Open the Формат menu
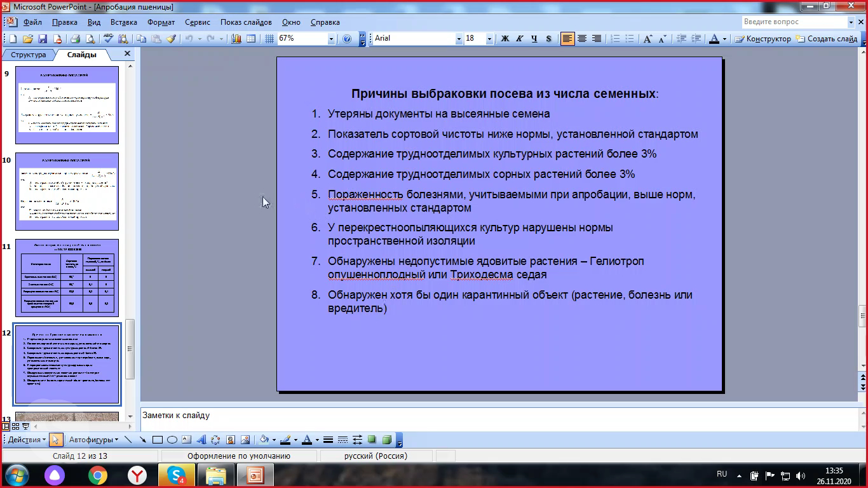The height and width of the screenshot is (488, 868). click(161, 22)
